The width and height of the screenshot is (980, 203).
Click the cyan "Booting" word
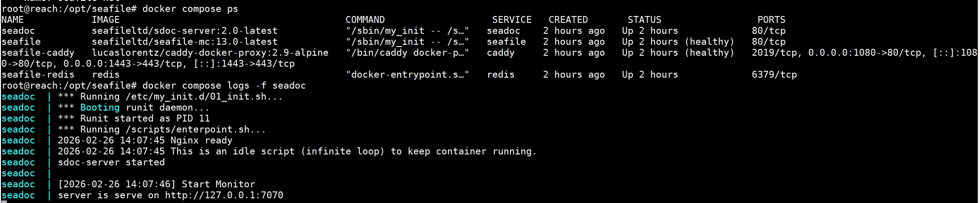100,107
